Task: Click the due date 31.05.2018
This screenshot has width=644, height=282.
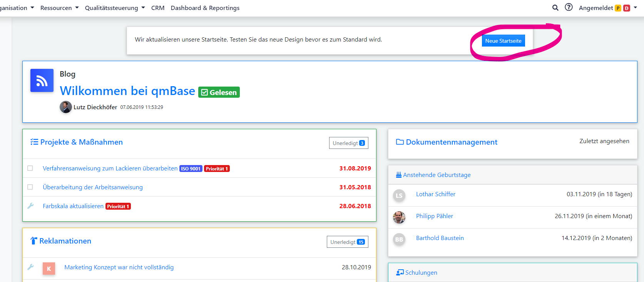Action: 355,187
